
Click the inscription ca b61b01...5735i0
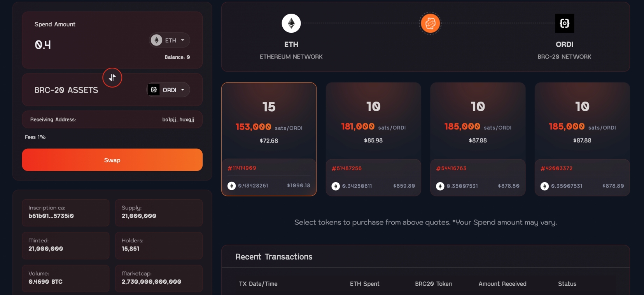pyautogui.click(x=51, y=216)
